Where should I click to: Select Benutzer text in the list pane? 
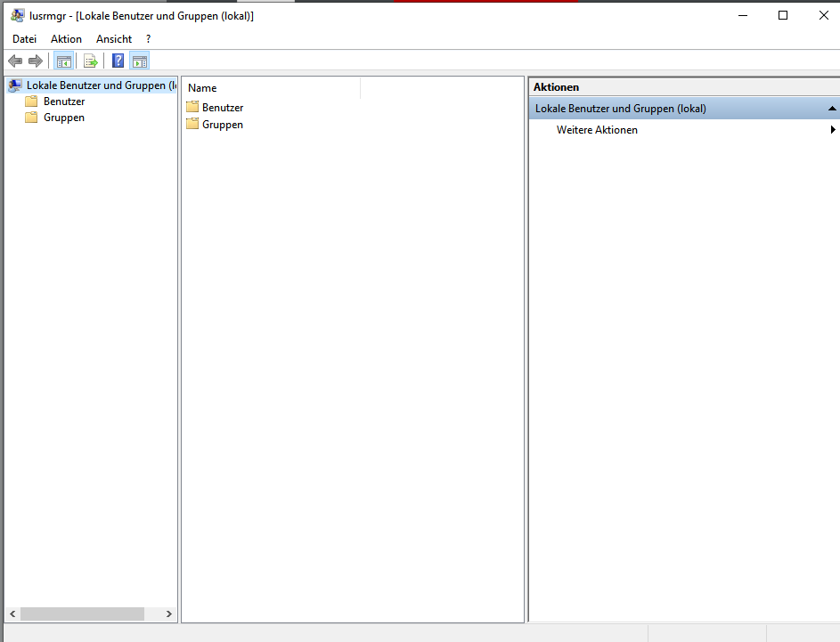pyautogui.click(x=223, y=107)
